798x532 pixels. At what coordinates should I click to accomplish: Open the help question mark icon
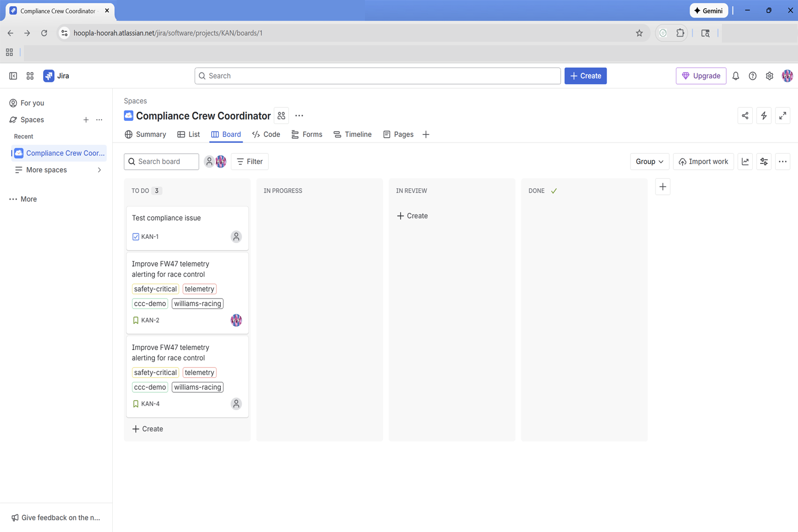[753, 76]
